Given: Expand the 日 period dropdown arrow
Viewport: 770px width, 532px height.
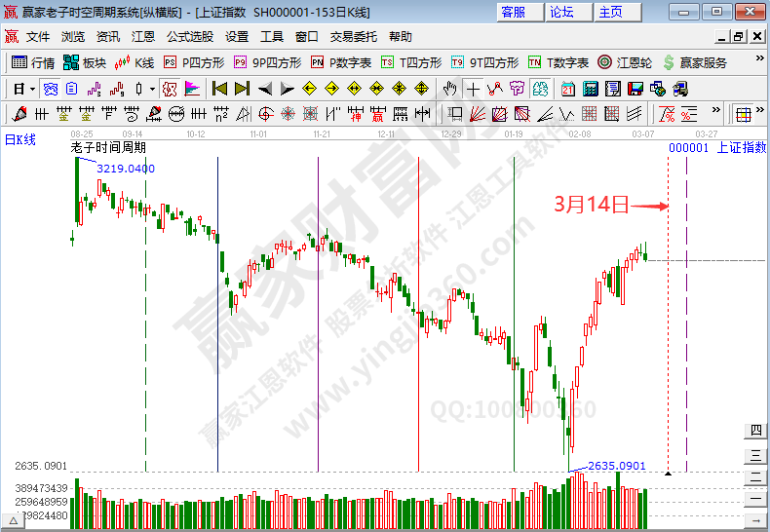Looking at the screenshot, I should click(32, 89).
